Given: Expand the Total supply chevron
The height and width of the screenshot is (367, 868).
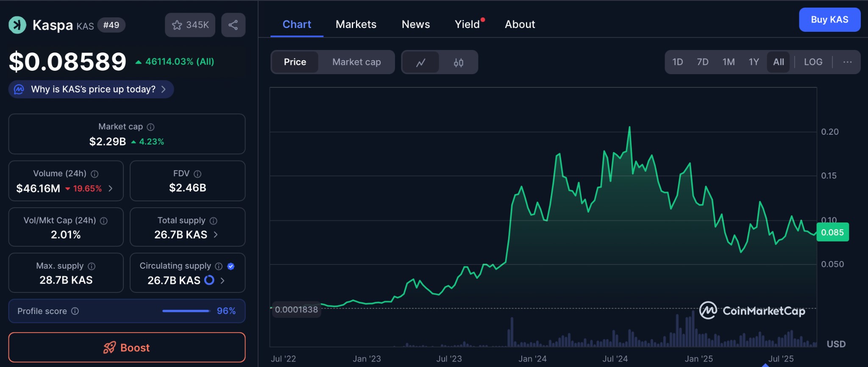Looking at the screenshot, I should (216, 235).
